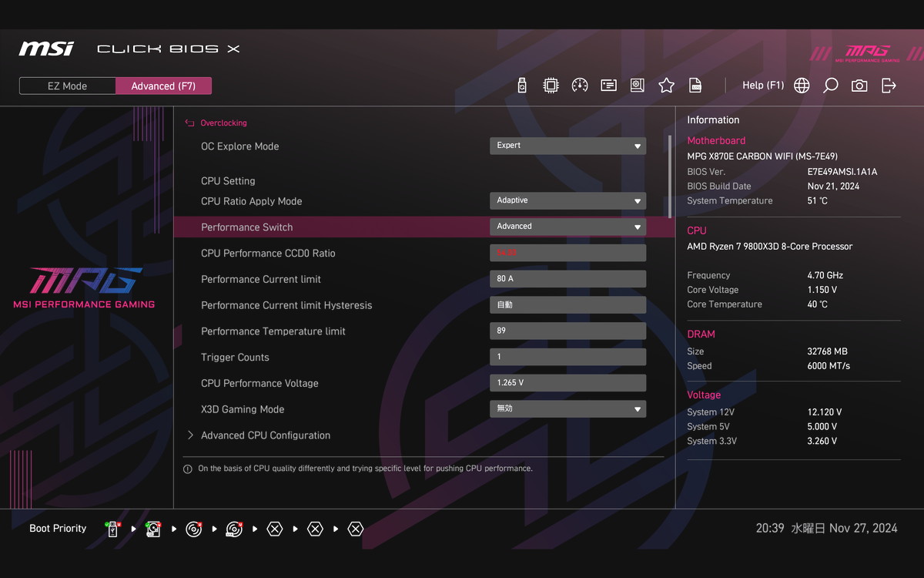Click the LOG file document icon
Viewport: 924px width, 578px height.
[x=695, y=86]
